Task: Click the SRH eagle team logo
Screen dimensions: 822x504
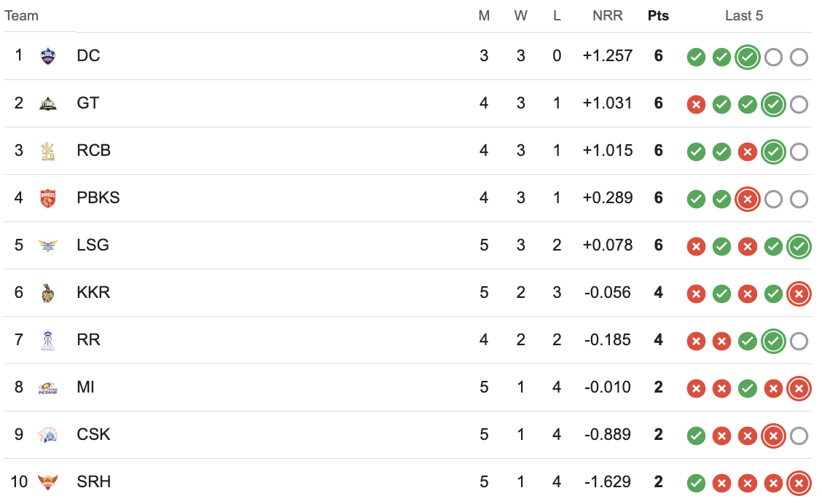Action: click(47, 481)
